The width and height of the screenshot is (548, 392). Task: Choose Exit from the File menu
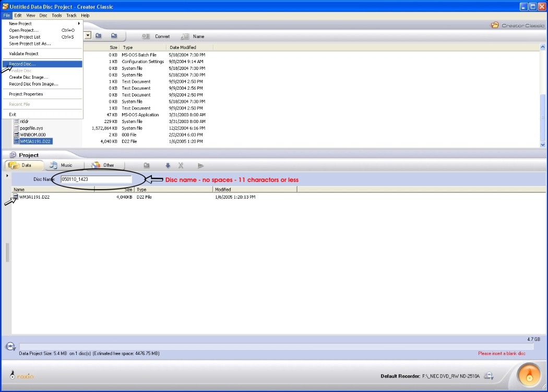(42, 114)
